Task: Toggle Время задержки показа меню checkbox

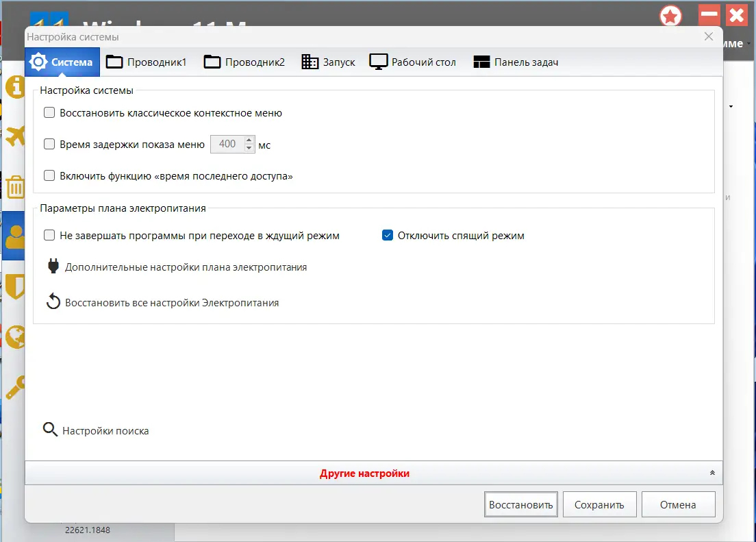Action: (49, 144)
